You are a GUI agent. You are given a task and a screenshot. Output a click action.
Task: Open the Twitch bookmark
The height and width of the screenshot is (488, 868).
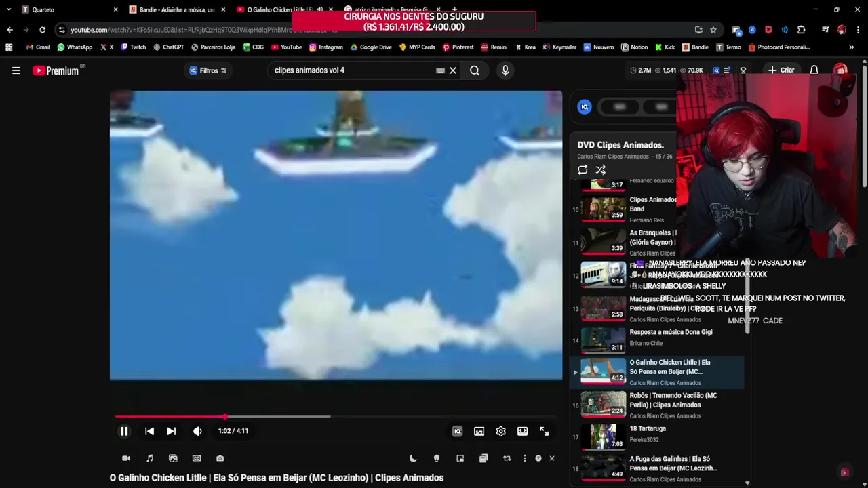pos(133,47)
